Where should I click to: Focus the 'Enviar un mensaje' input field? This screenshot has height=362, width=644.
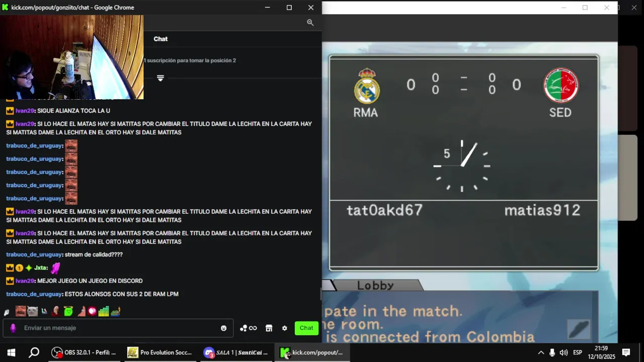118,328
